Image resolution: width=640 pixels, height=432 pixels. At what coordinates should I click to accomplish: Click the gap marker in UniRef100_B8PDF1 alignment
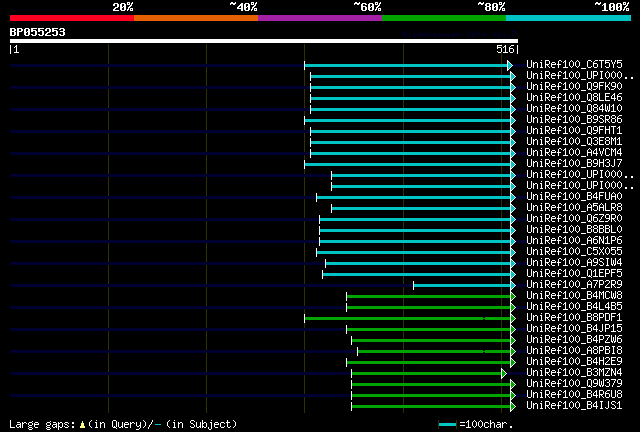(484, 318)
